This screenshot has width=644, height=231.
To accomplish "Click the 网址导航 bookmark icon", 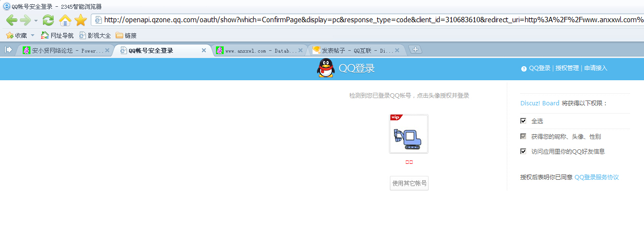I will coord(45,35).
